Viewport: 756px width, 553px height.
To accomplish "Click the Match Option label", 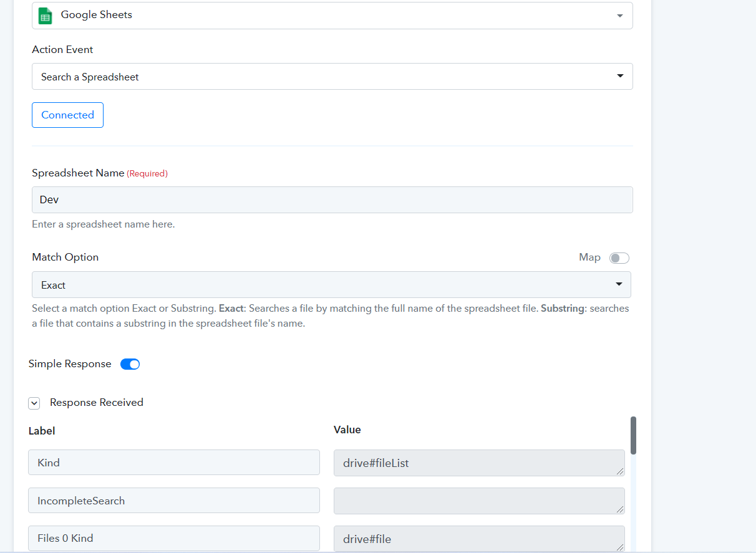I will 65,257.
